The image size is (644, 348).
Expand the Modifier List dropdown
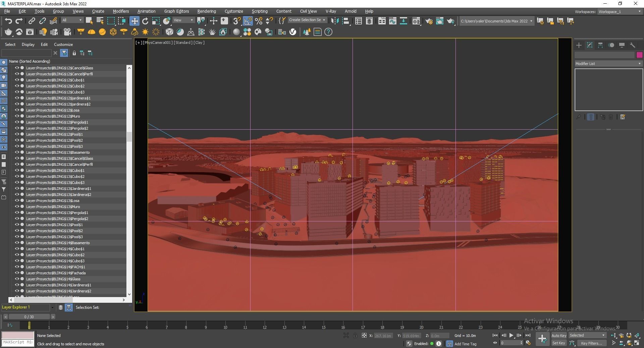(x=608, y=64)
